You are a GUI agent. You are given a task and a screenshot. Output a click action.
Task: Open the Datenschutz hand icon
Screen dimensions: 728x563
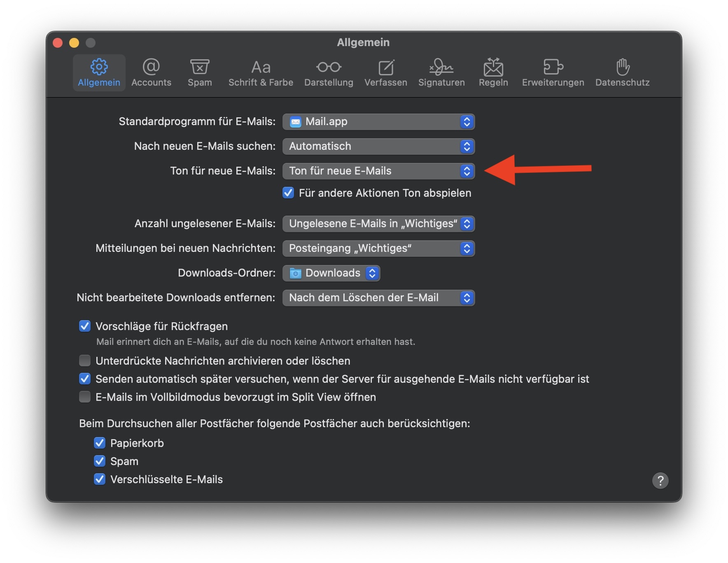pos(622,72)
